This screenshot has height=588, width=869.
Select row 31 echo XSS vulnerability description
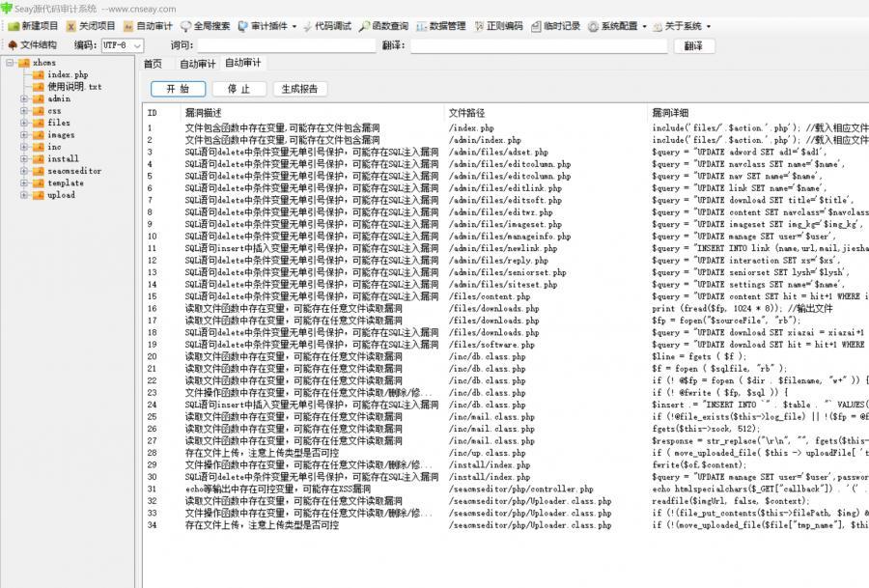pyautogui.click(x=278, y=489)
